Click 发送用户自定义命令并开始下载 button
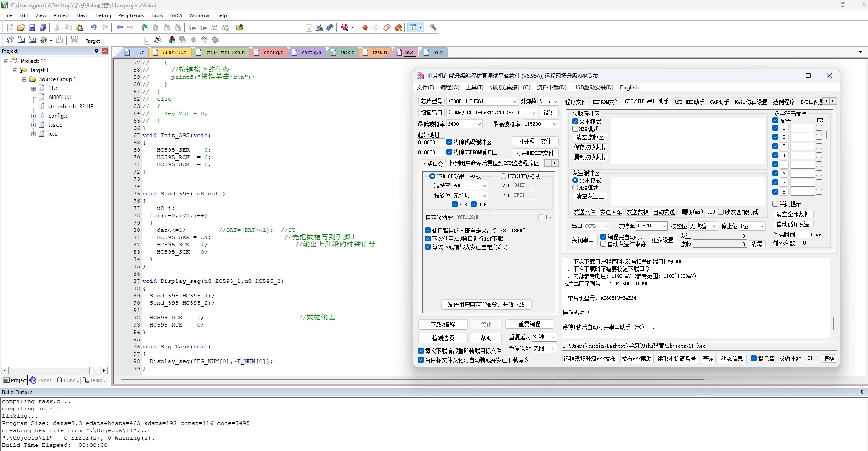 pyautogui.click(x=486, y=304)
